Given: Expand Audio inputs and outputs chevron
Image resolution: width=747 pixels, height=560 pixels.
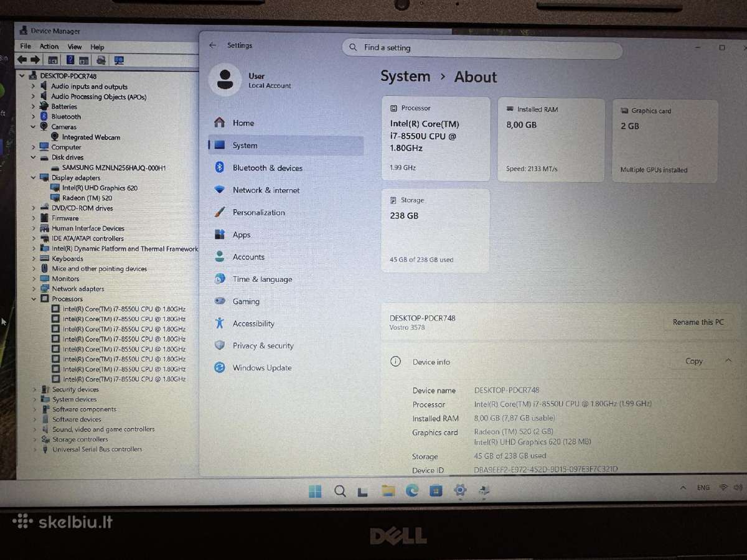Looking at the screenshot, I should [x=34, y=86].
